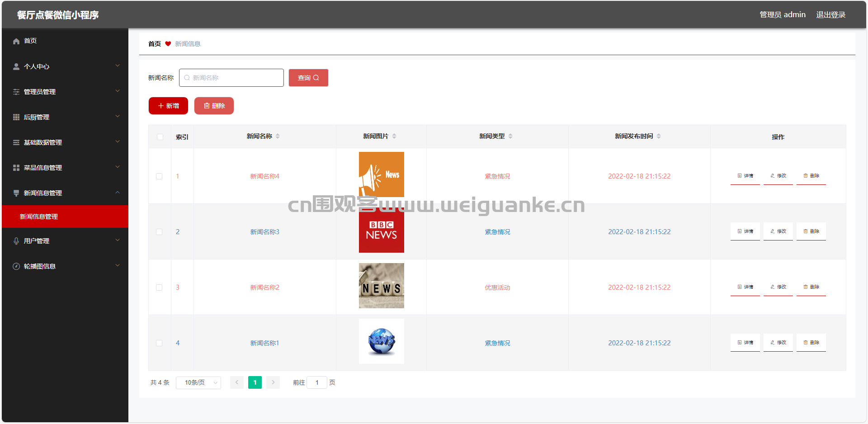Go to the next page arrow
Screen dimensions: 868x424
[x=273, y=382]
